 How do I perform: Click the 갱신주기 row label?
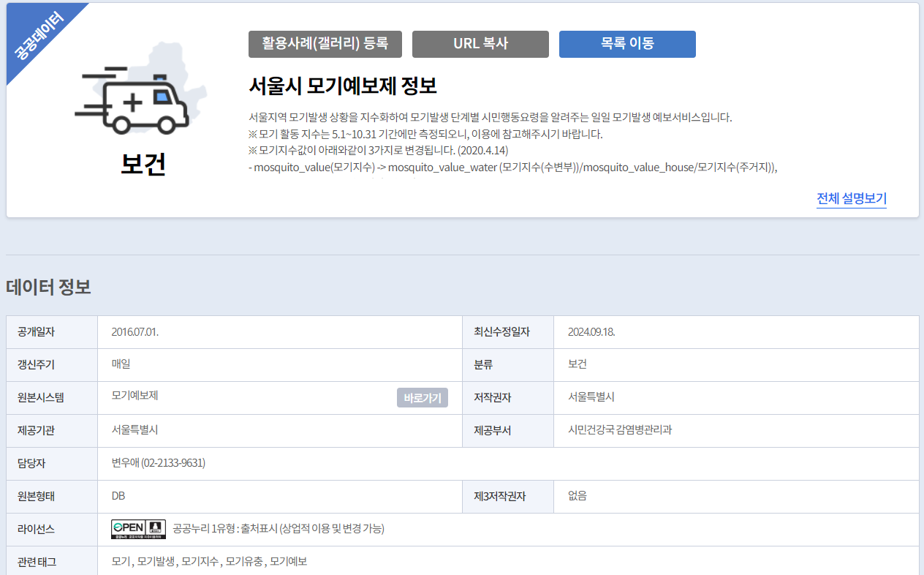point(37,364)
